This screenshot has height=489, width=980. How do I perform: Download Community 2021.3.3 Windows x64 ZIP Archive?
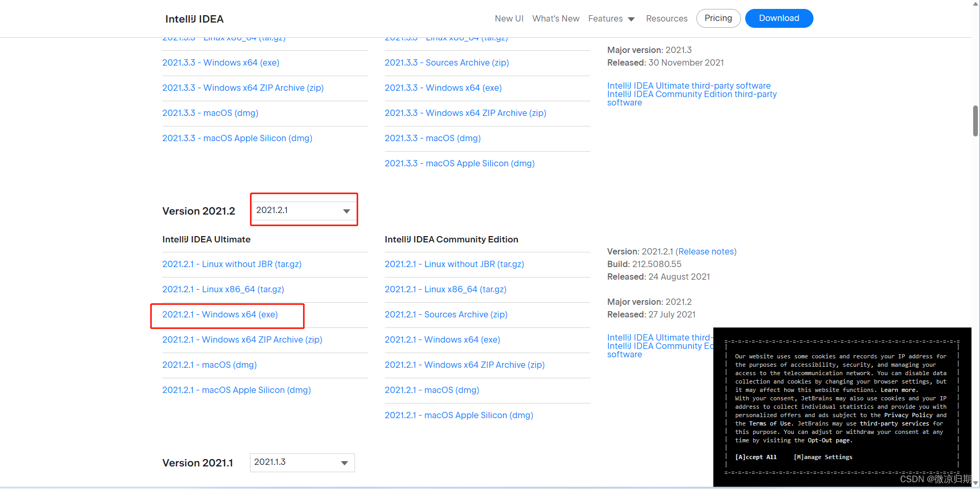click(465, 113)
